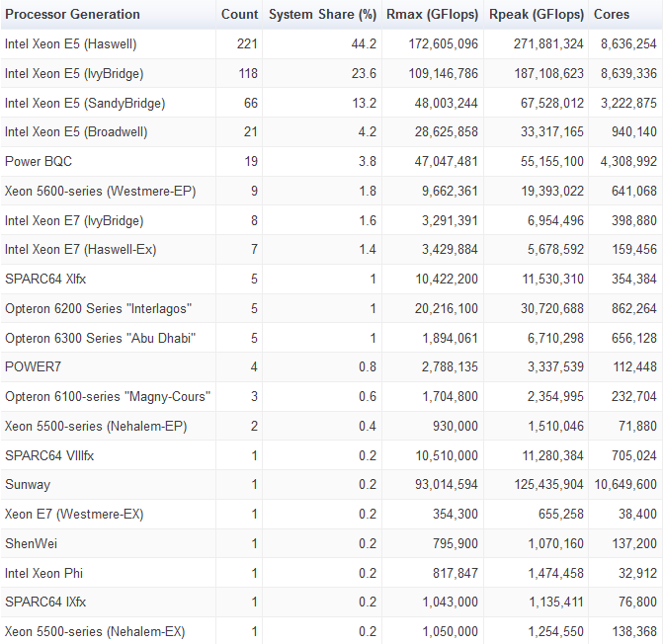The image size is (664, 644).
Task: Click the Rmax value 47,047,481
Action: pyautogui.click(x=446, y=161)
